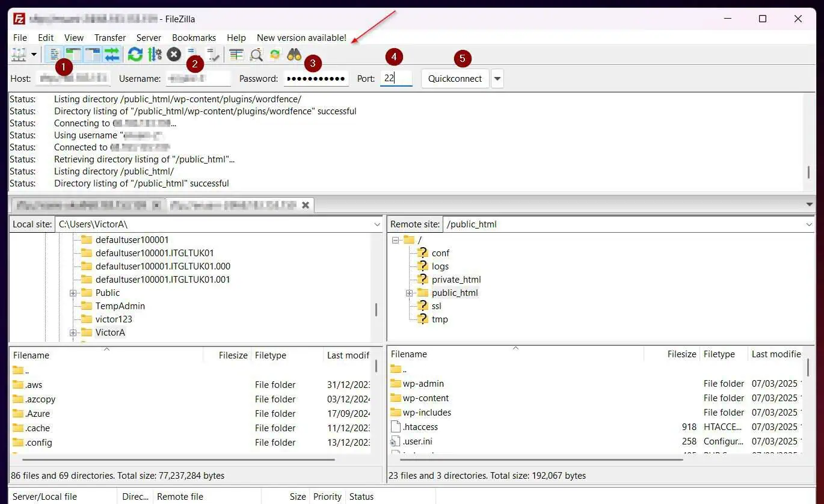Open the directory listing filters dialog
This screenshot has width=824, height=504.
coord(236,55)
